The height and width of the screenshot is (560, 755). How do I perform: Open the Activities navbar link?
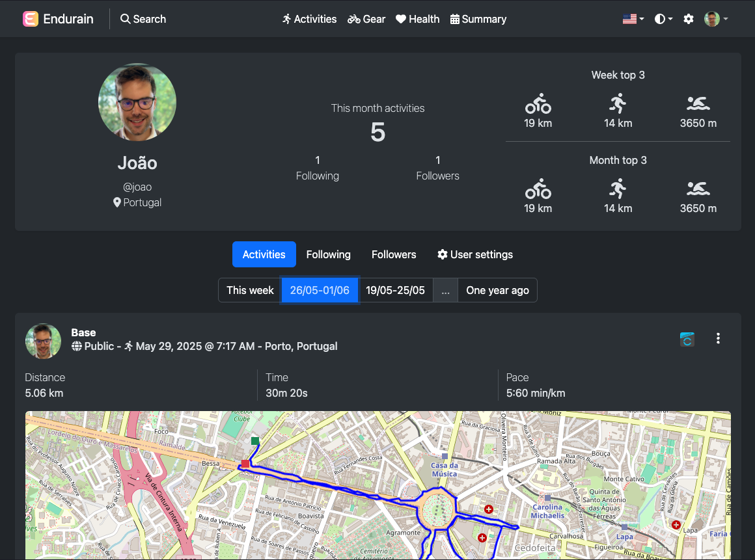309,19
